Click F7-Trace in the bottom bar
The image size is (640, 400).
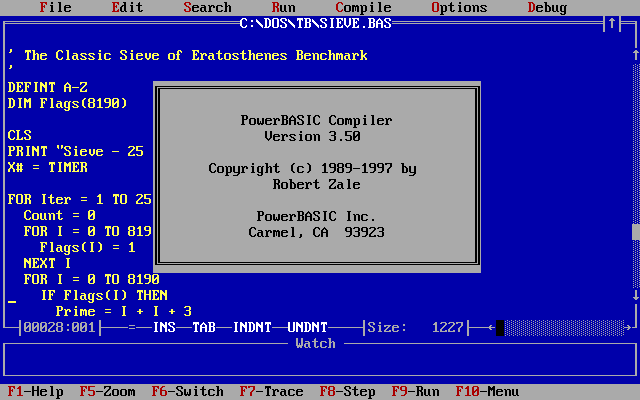click(x=271, y=391)
